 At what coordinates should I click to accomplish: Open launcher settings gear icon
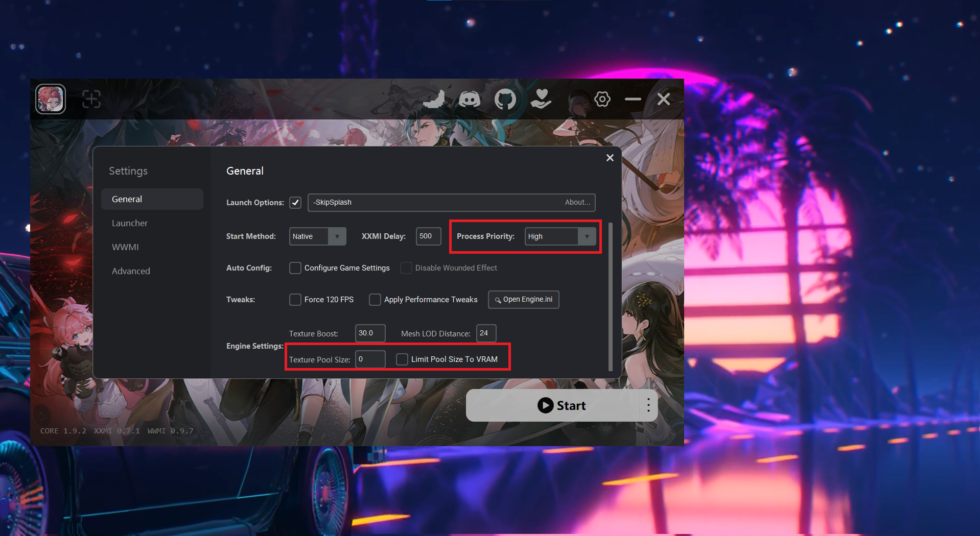[602, 99]
